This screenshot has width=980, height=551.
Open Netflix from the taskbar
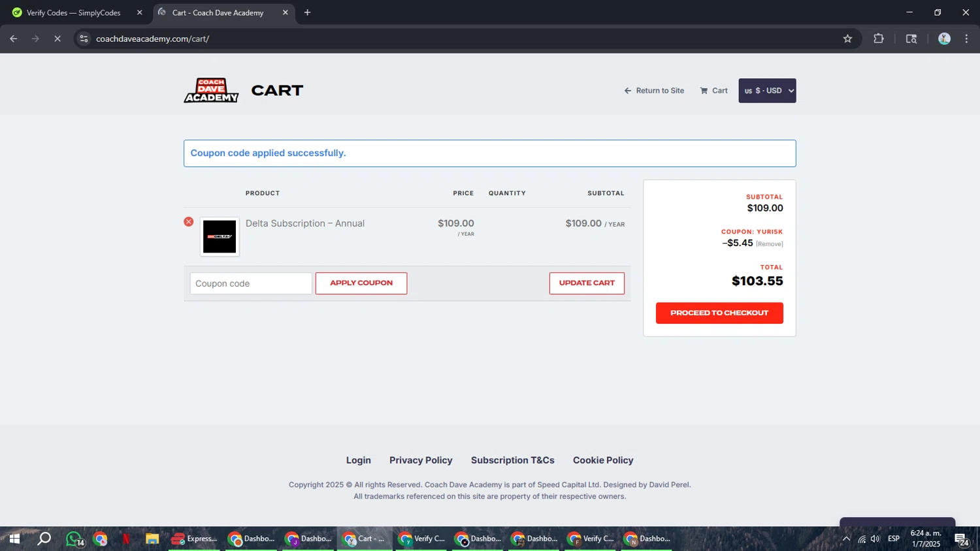(126, 539)
